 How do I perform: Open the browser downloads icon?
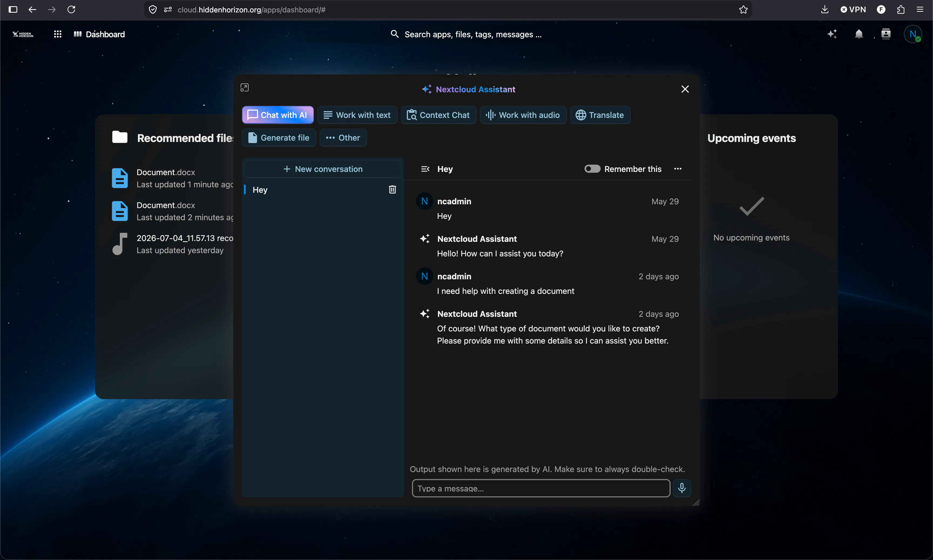825,9
